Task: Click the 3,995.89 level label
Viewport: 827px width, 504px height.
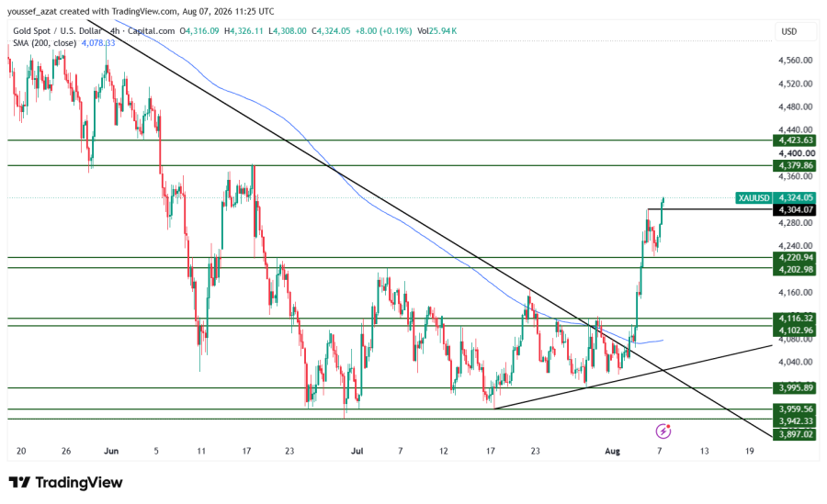Action: [x=794, y=388]
